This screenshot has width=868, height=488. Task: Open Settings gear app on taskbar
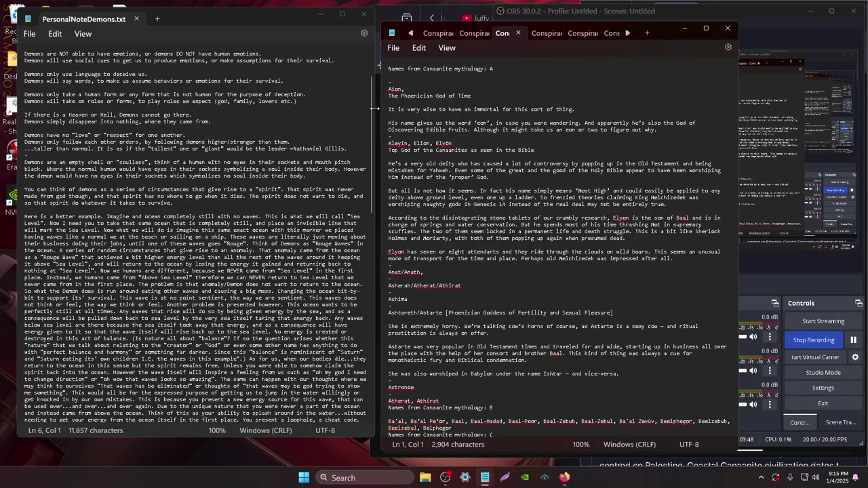465,477
